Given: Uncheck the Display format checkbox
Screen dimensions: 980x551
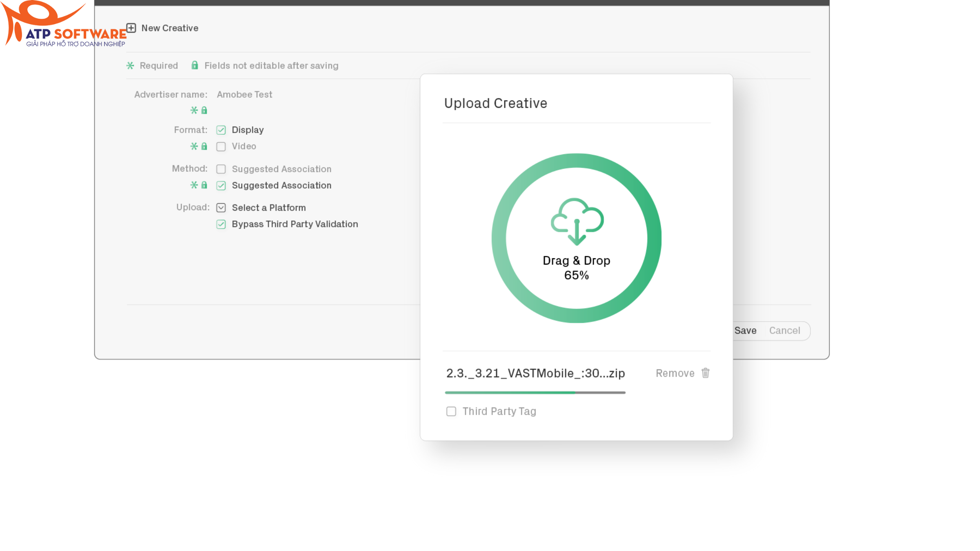Looking at the screenshot, I should point(221,130).
